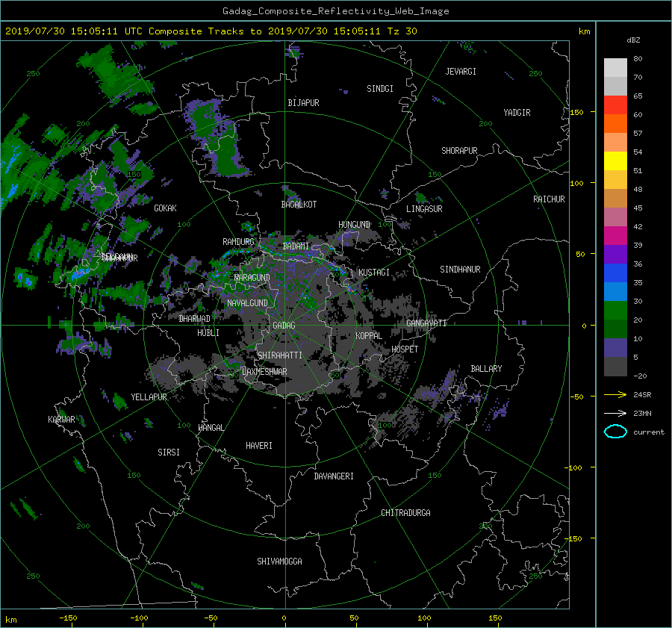Select the light blue 30 dBZ swatch

(x=615, y=292)
